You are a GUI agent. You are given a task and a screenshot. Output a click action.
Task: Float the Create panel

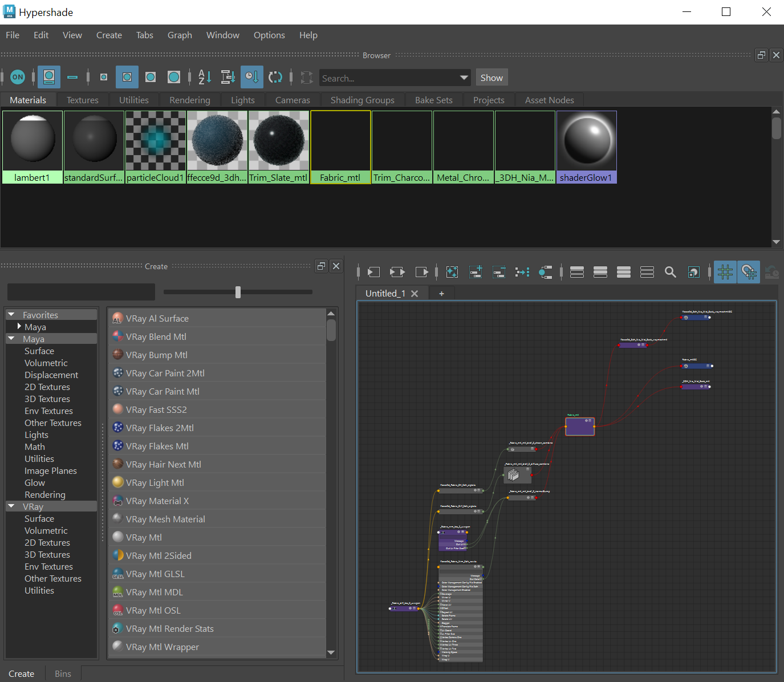pos(322,266)
